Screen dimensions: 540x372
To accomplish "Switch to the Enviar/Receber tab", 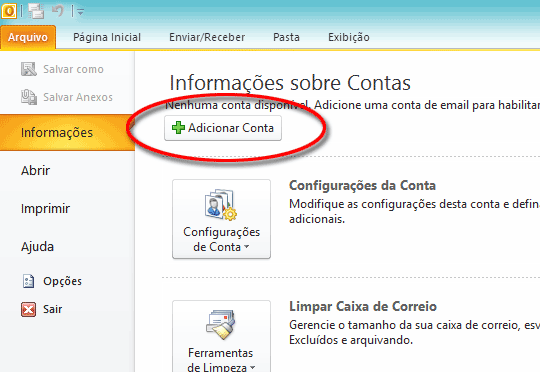I will coord(207,37).
